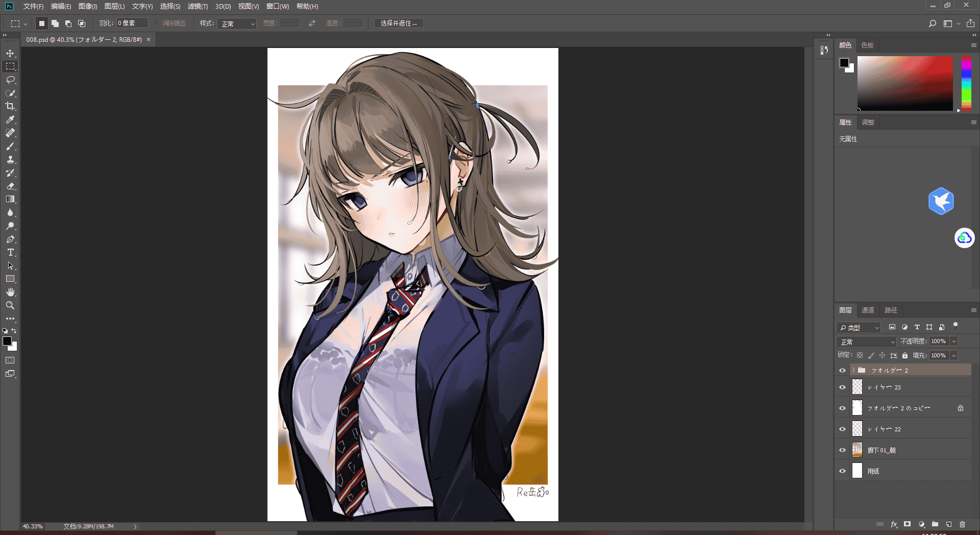Screen dimensions: 980x535
Task: Select the 廊下01_朝 layer thumbnail
Action: tap(857, 450)
